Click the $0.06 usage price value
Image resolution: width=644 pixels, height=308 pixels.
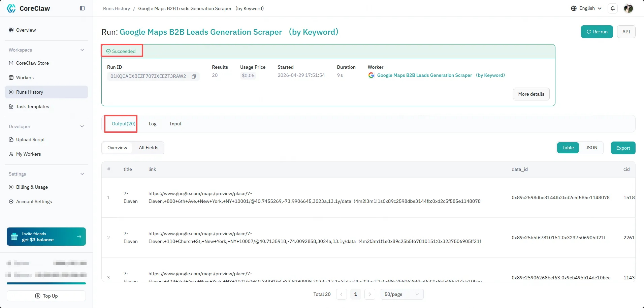(x=248, y=75)
